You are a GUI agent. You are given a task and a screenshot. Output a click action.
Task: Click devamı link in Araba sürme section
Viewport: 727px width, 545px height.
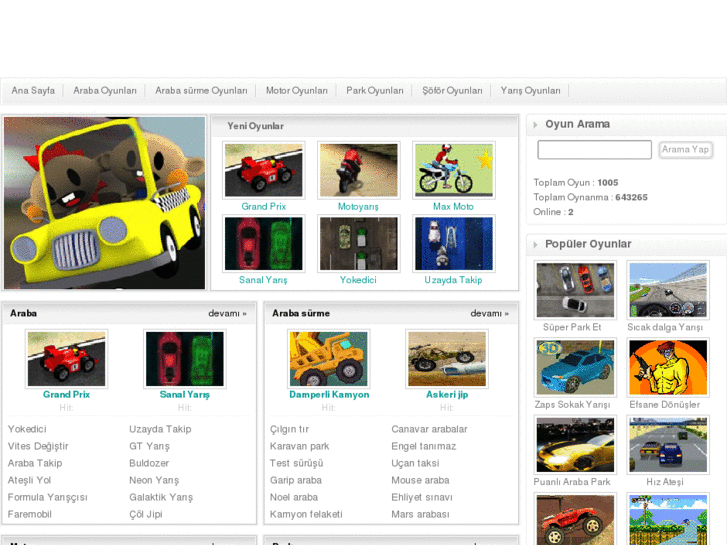click(x=490, y=314)
